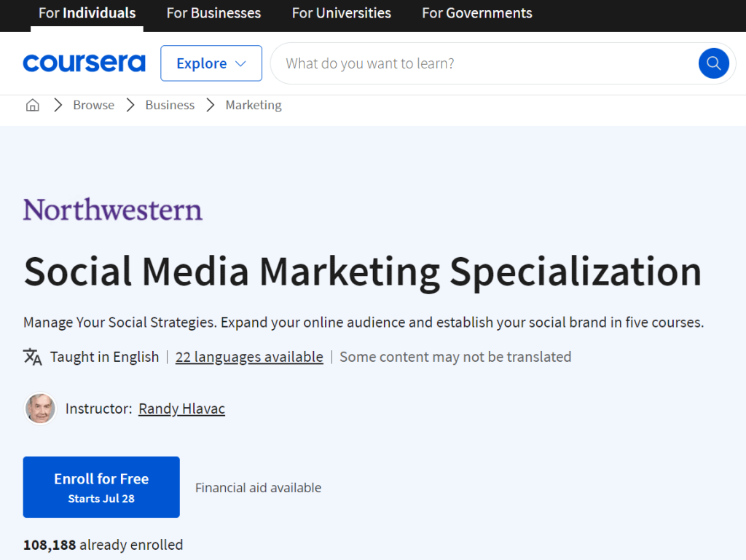Screen dimensions: 746x560
Task: Click the Financial aid available text
Action: (x=258, y=488)
